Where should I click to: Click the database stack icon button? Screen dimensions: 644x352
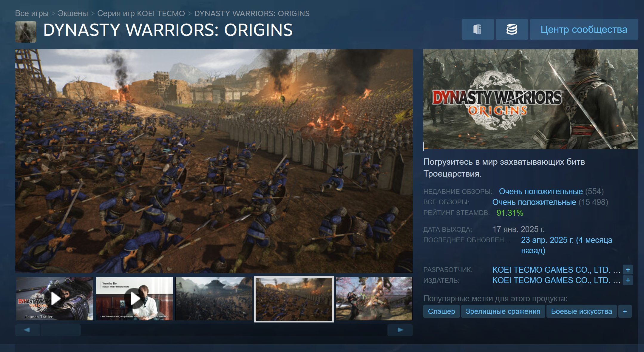(x=512, y=29)
